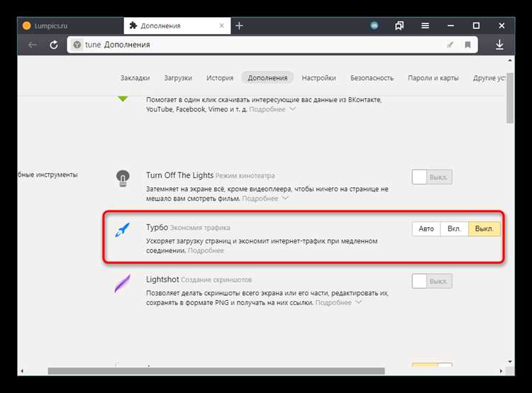Switch to the Безопасность tab

click(x=372, y=78)
